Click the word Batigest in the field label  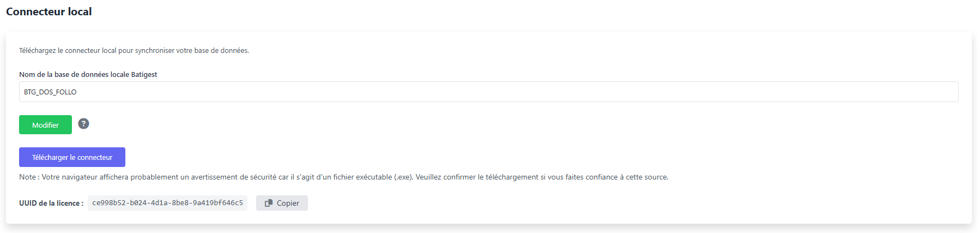[144, 74]
